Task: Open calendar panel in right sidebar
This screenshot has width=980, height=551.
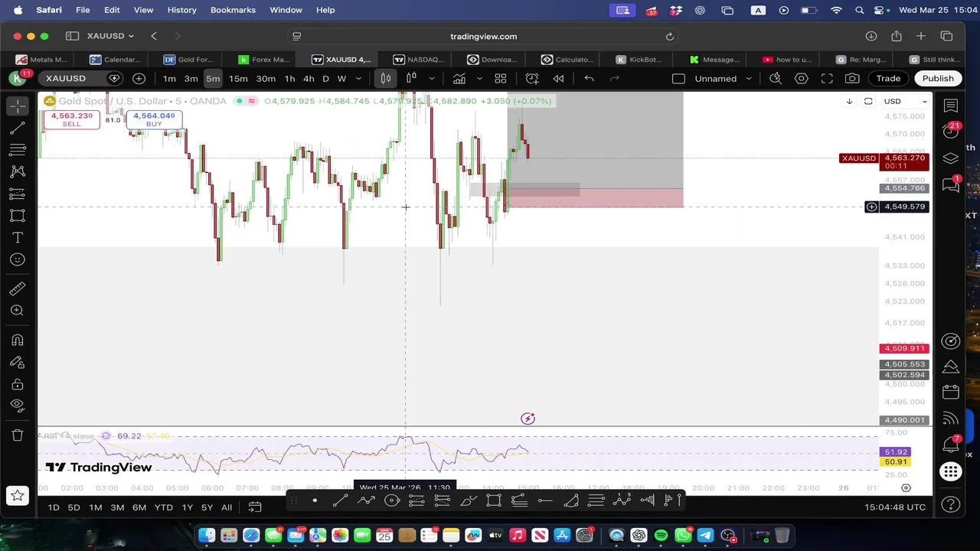Action: click(x=950, y=392)
